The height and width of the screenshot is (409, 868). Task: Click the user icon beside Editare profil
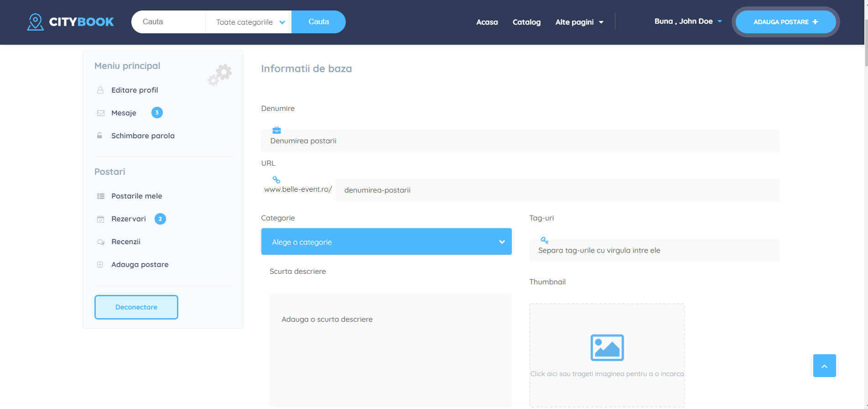click(100, 90)
